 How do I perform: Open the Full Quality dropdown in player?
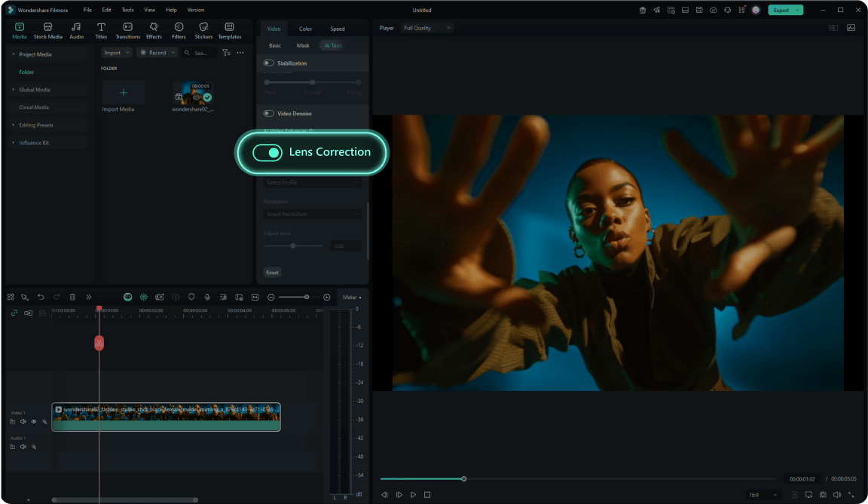[426, 28]
